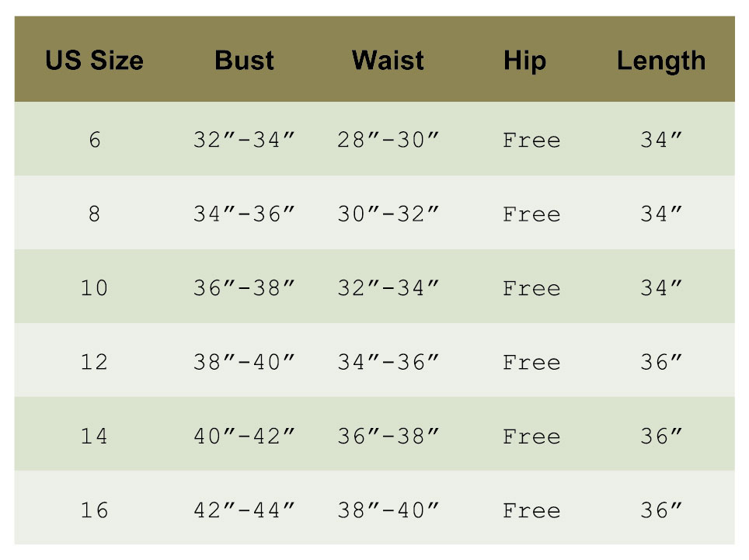Select US size 14 cell
749x560 pixels.
(94, 437)
